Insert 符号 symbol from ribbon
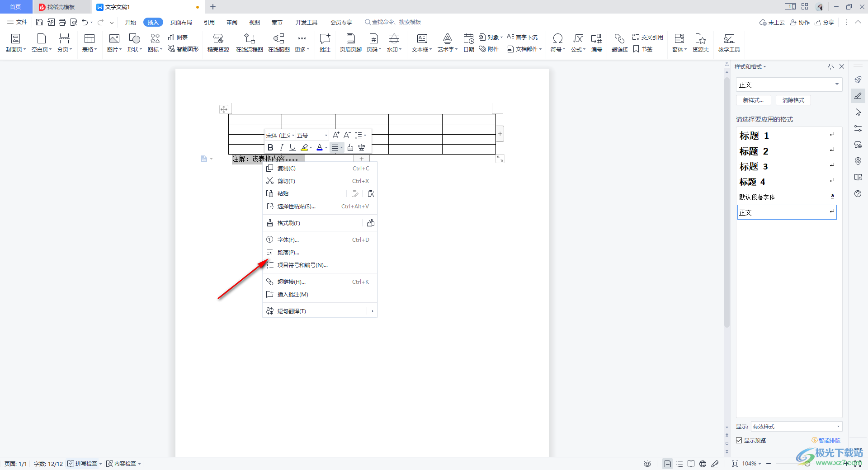 tap(558, 43)
